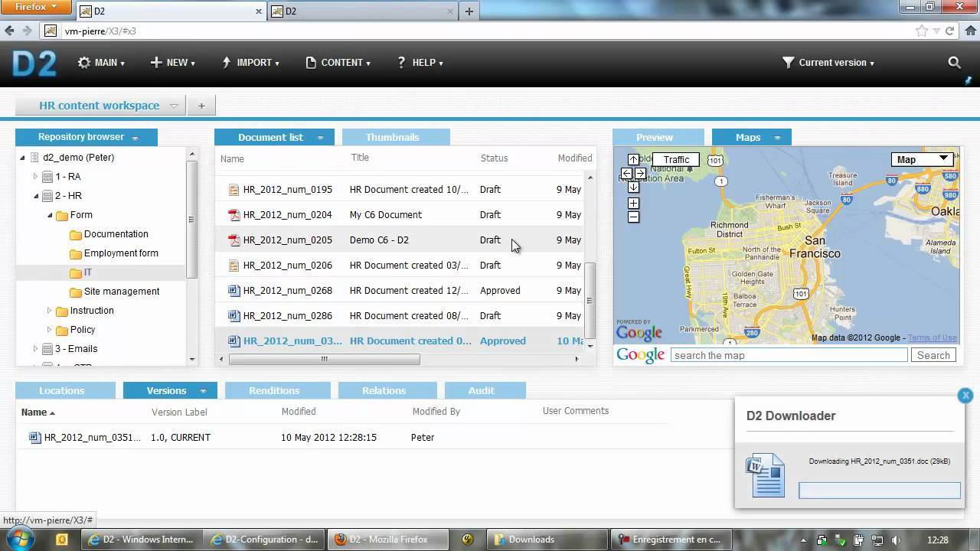Collapse the 2 - HR cabinet
The height and width of the screenshot is (551, 980).
pos(35,196)
